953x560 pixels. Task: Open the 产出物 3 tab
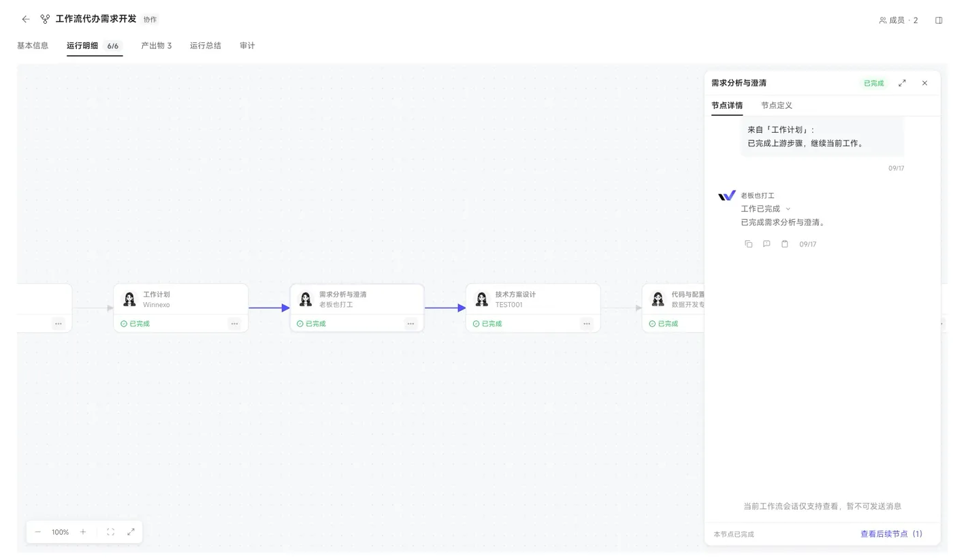156,46
